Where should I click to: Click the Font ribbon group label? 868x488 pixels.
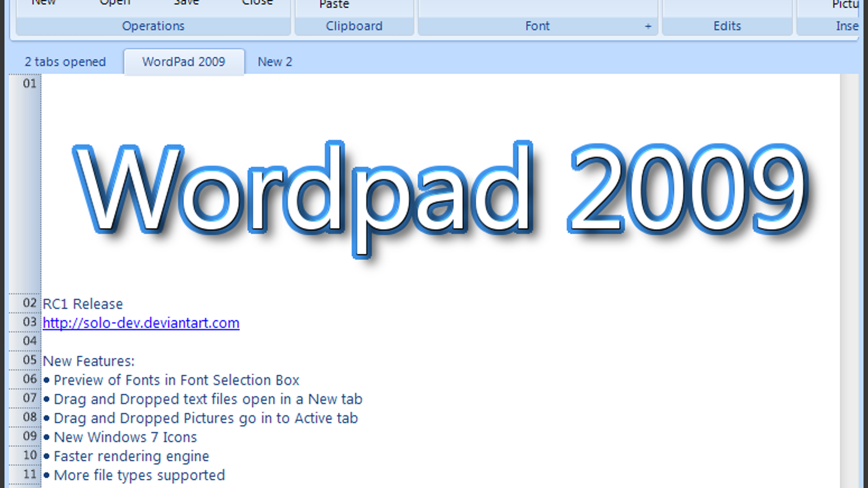(x=537, y=26)
